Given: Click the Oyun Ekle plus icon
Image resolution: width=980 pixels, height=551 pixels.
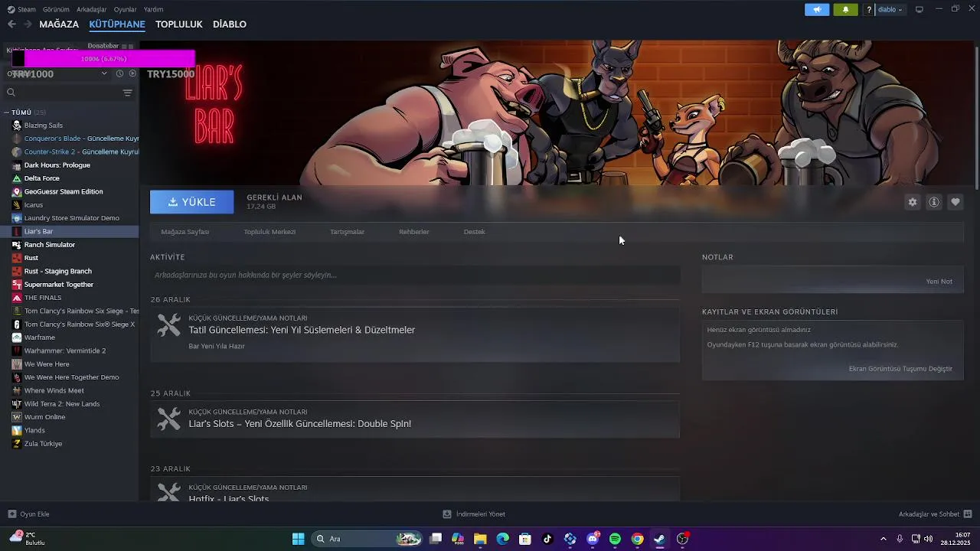Looking at the screenshot, I should (11, 514).
